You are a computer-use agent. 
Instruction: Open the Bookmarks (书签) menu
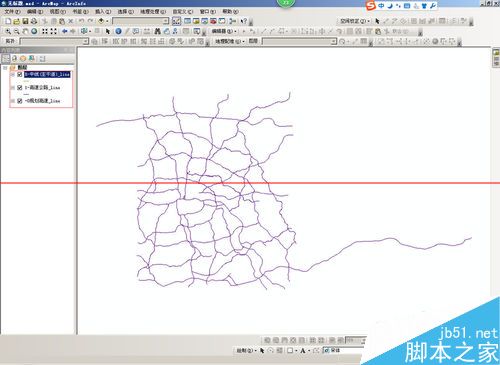(80, 11)
